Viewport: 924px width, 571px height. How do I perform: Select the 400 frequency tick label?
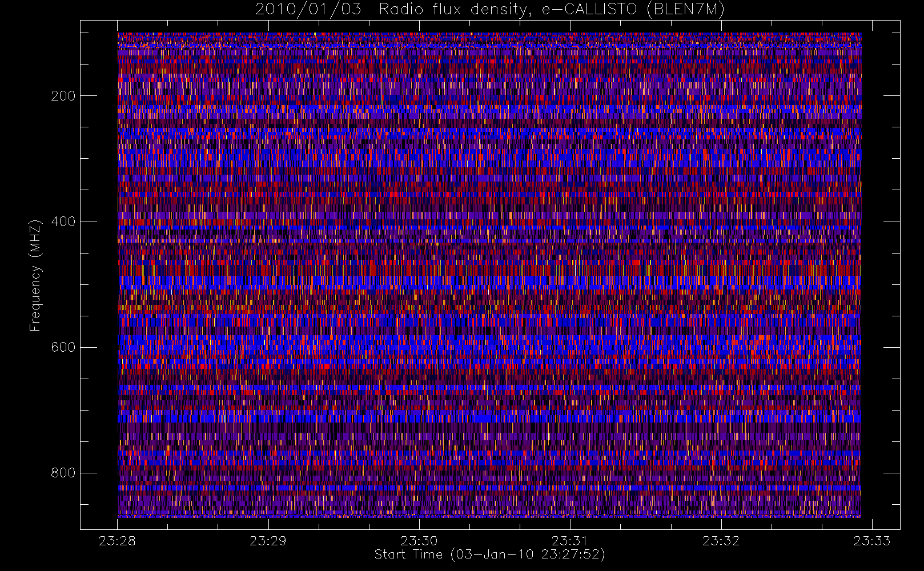[x=63, y=222]
